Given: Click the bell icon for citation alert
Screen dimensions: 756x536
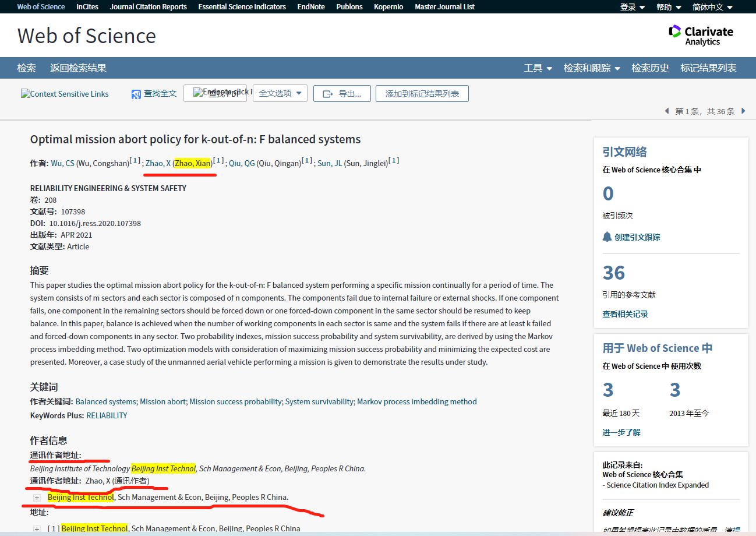Looking at the screenshot, I should click(607, 237).
